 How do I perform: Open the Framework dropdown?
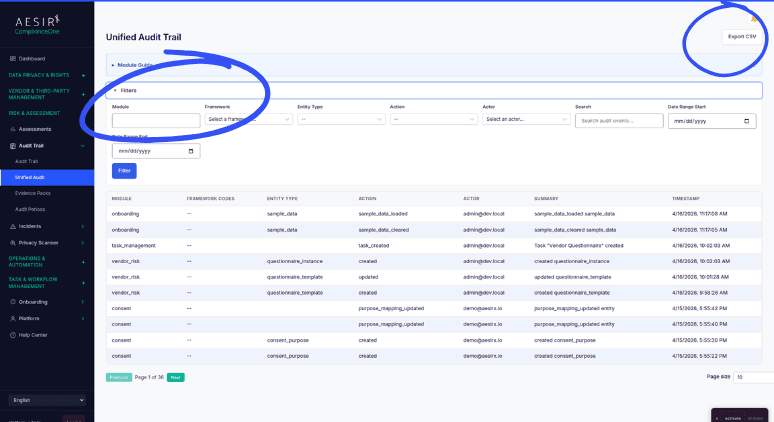point(248,119)
